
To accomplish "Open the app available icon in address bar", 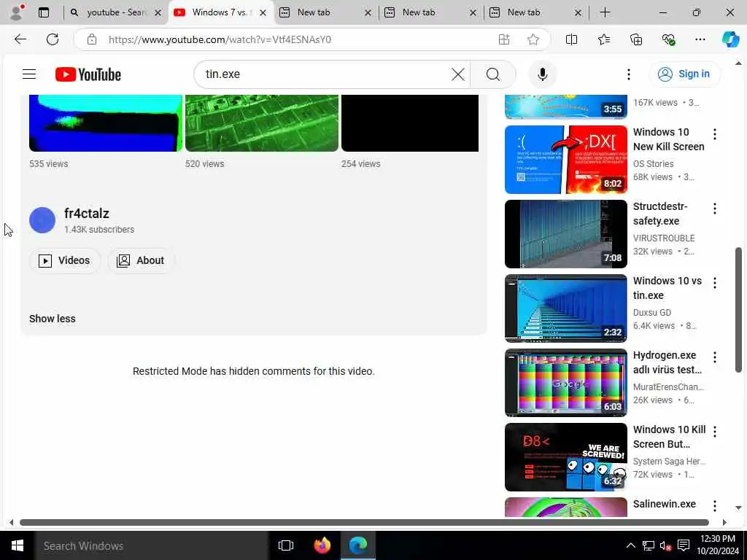I will pos(503,39).
